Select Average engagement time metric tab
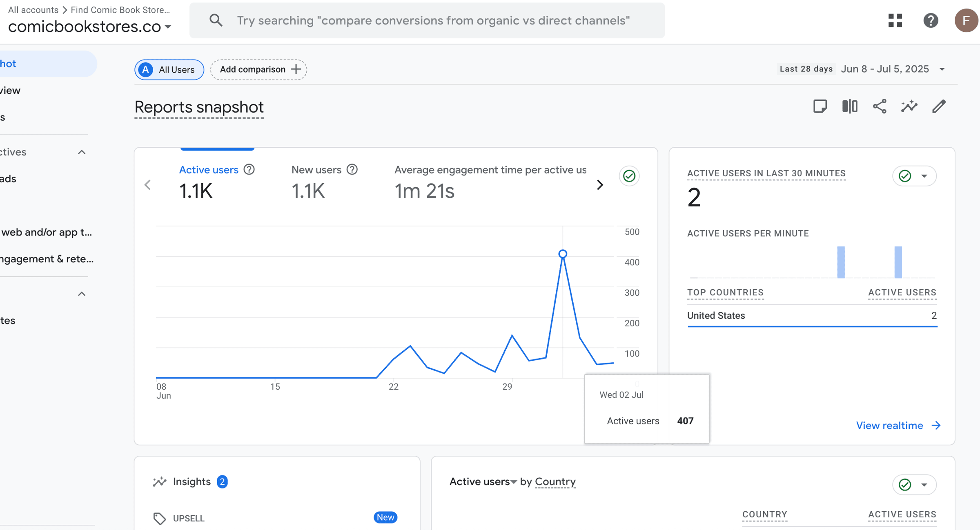 [x=490, y=170]
